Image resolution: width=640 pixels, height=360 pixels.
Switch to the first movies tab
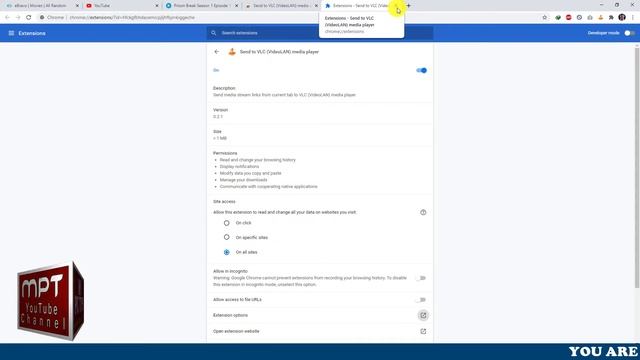click(41, 6)
